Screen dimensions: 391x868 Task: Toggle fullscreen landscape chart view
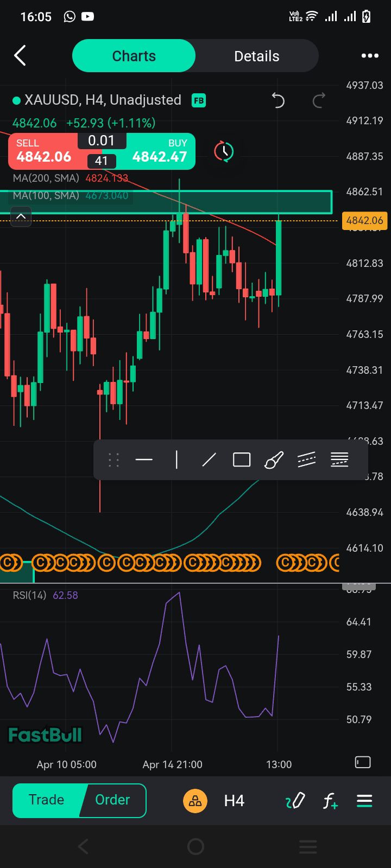click(363, 762)
